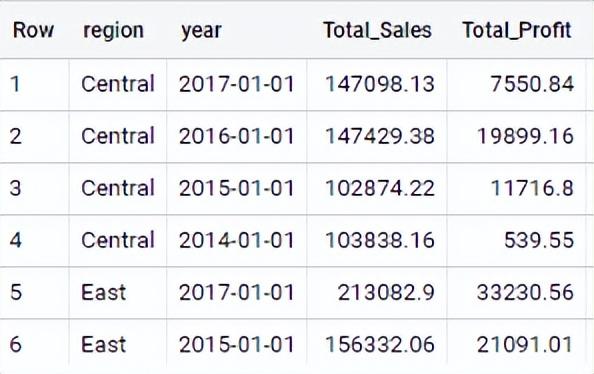The height and width of the screenshot is (374, 594).
Task: Click the sales value 213082.9
Action: 386,293
